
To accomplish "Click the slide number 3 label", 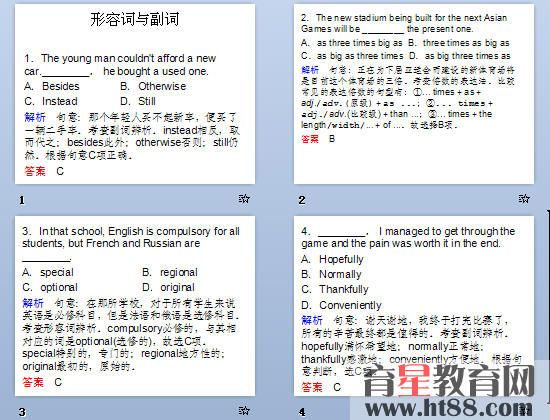I will point(22,412).
